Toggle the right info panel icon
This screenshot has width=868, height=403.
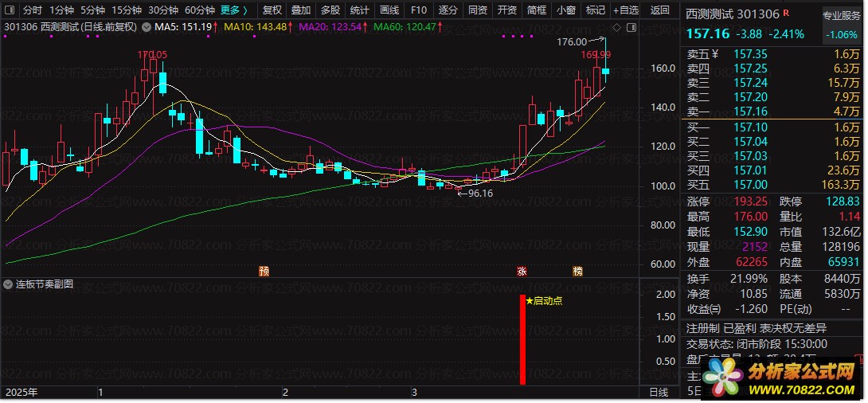[x=631, y=26]
